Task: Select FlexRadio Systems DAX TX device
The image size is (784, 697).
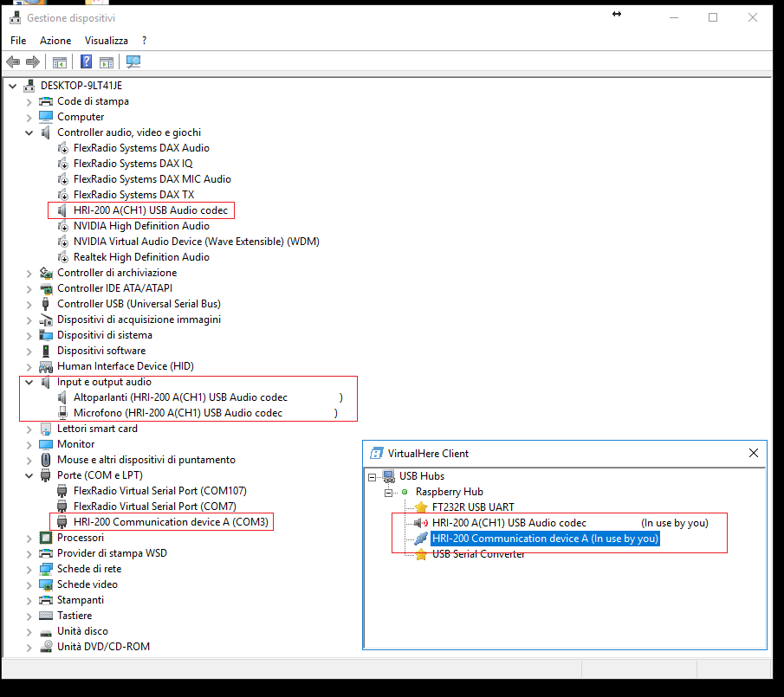Action: [x=133, y=194]
